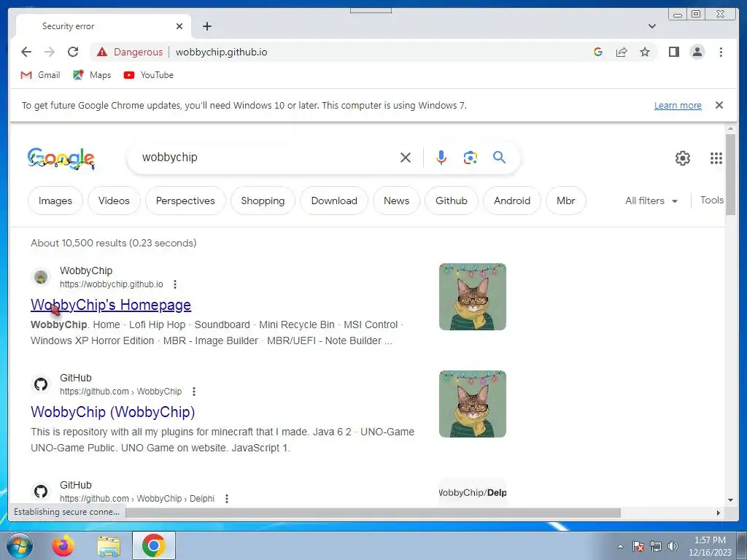Screen dimensions: 747x560
Task: Open WobbyChip (WobbyChip) GitHub result
Action: coord(113,412)
